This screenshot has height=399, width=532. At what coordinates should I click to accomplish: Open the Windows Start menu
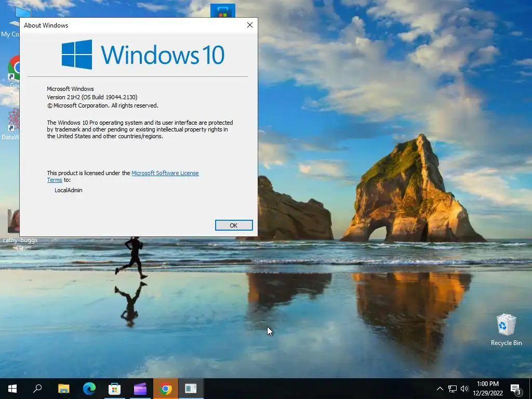click(12, 389)
